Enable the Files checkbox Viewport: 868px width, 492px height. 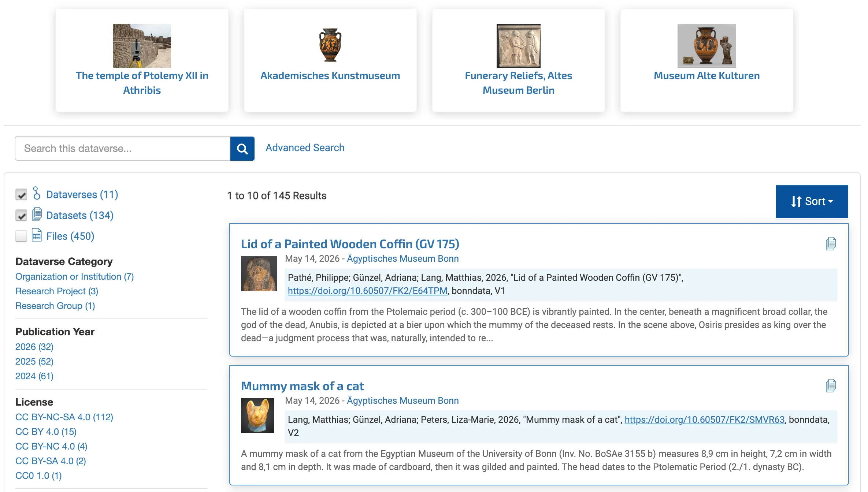(21, 236)
